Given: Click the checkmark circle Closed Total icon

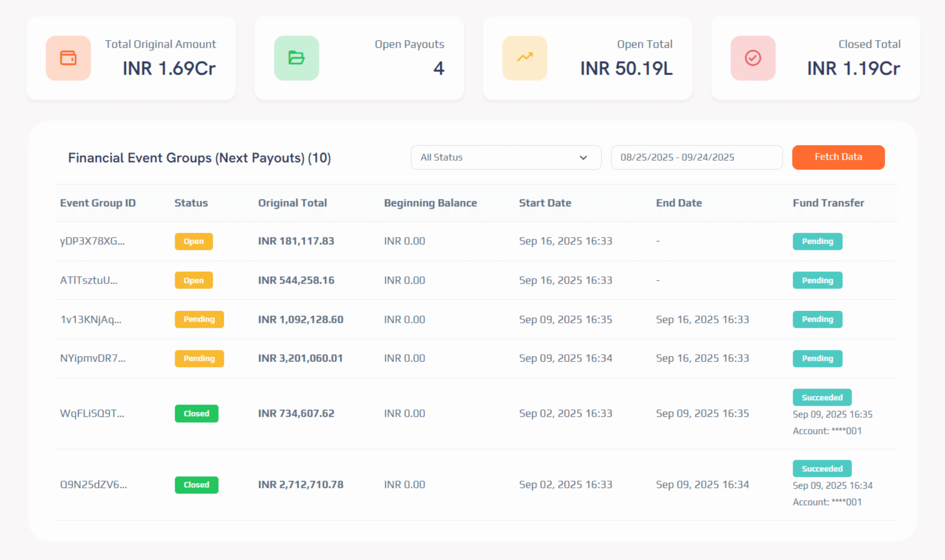Looking at the screenshot, I should 753,58.
